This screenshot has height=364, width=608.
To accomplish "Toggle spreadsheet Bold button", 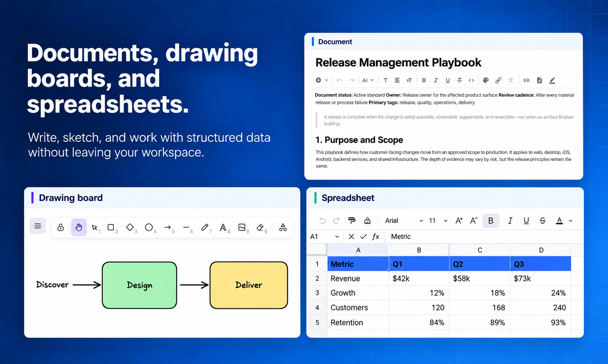I will tap(491, 221).
